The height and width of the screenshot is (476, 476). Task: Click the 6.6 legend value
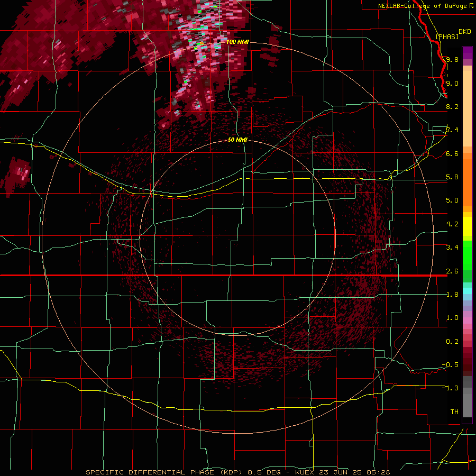(x=452, y=153)
